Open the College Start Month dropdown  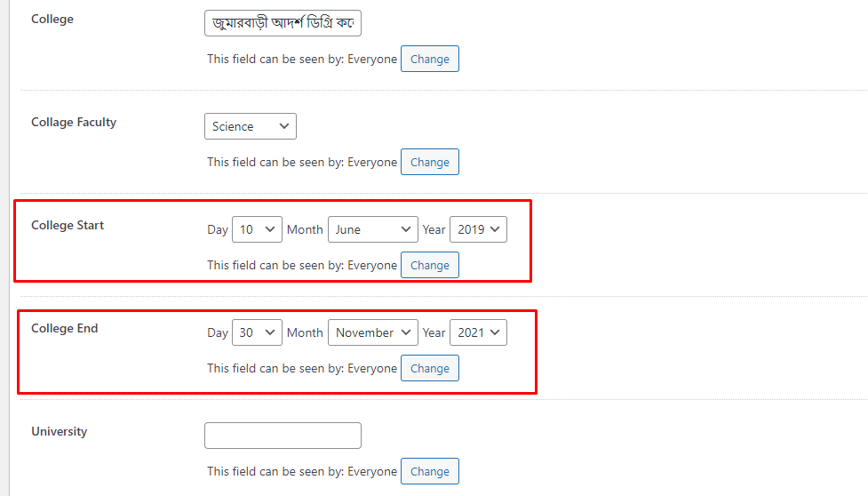click(372, 229)
